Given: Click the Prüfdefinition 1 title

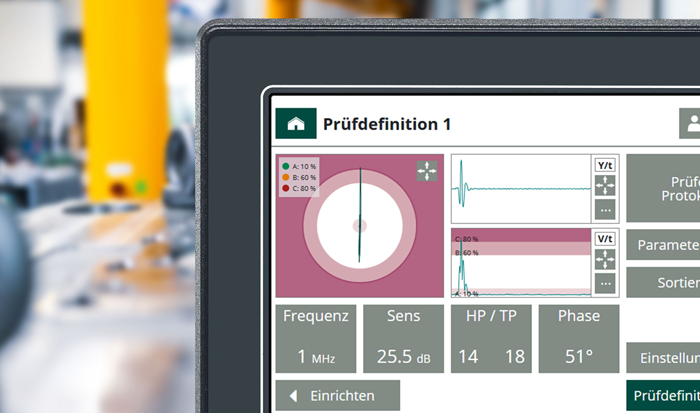Looking at the screenshot, I should tap(387, 124).
